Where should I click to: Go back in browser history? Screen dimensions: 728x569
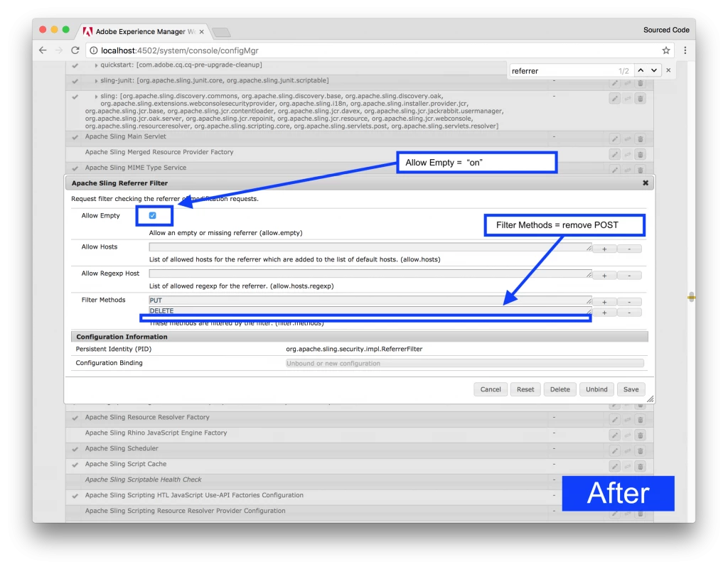pos(43,50)
